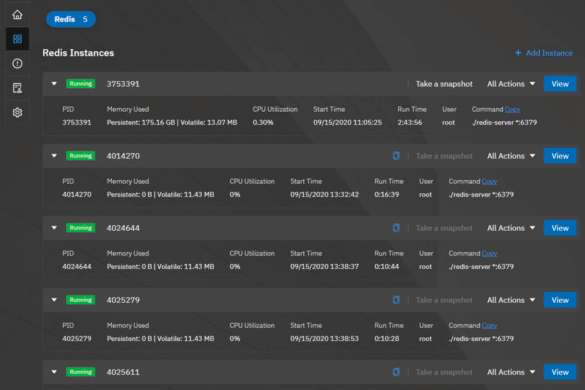Open All Actions dropdown for 4014270
This screenshot has width=585, height=390.
[511, 156]
